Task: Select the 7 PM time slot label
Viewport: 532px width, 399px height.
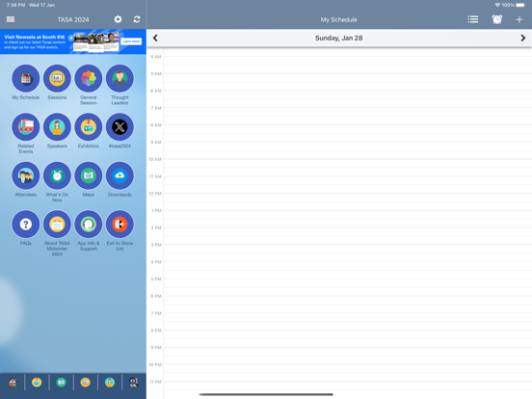Action: (156, 313)
